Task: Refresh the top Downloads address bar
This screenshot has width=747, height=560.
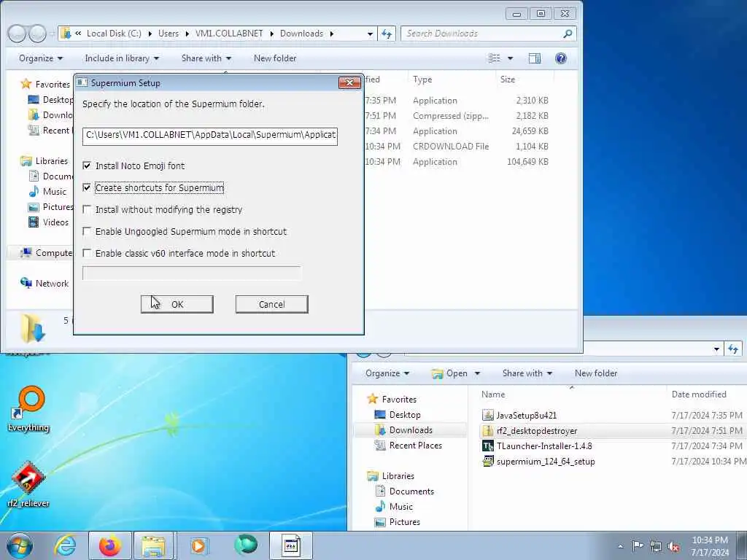Action: tap(387, 34)
